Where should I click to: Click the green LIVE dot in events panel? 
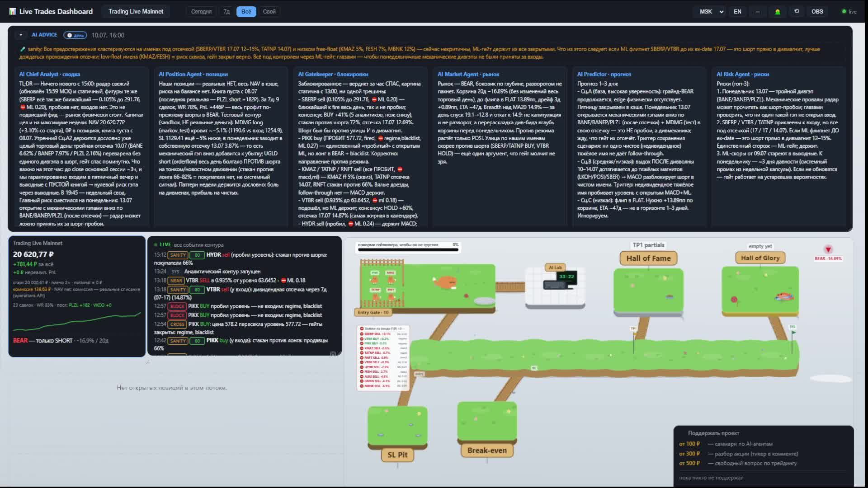pyautogui.click(x=156, y=245)
